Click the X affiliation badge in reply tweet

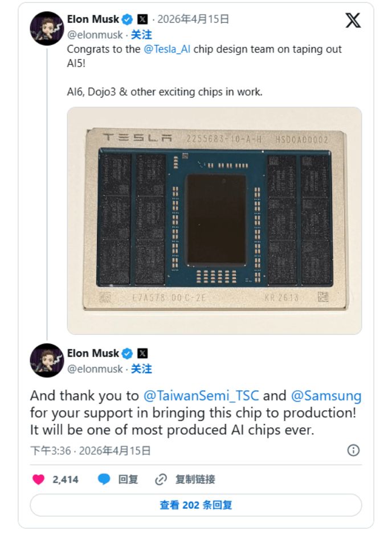pos(142,353)
